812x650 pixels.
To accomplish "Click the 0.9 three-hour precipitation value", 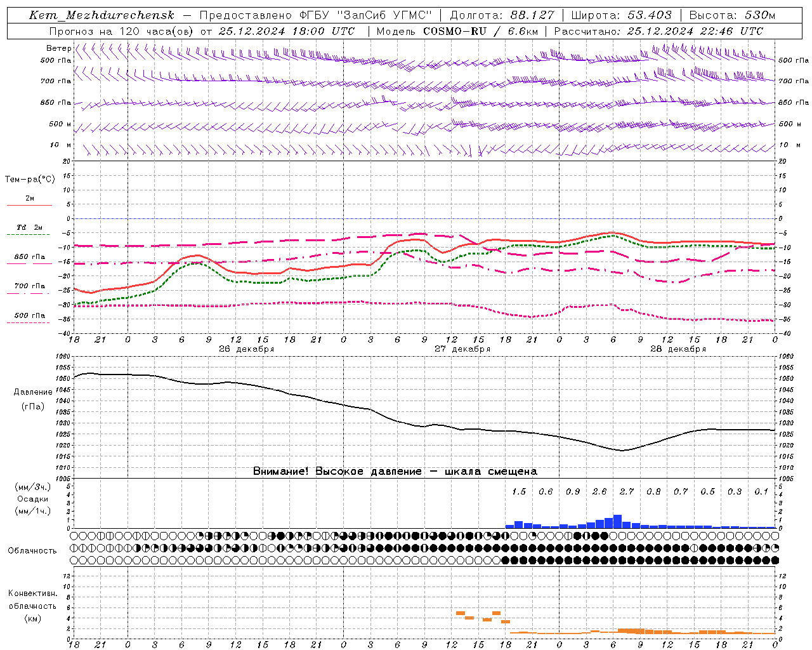I will [573, 491].
